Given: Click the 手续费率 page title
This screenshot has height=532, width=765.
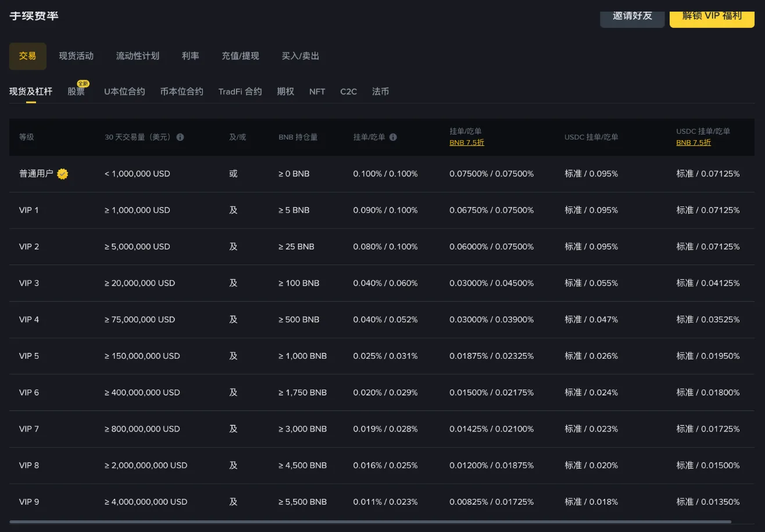Looking at the screenshot, I should pyautogui.click(x=34, y=16).
